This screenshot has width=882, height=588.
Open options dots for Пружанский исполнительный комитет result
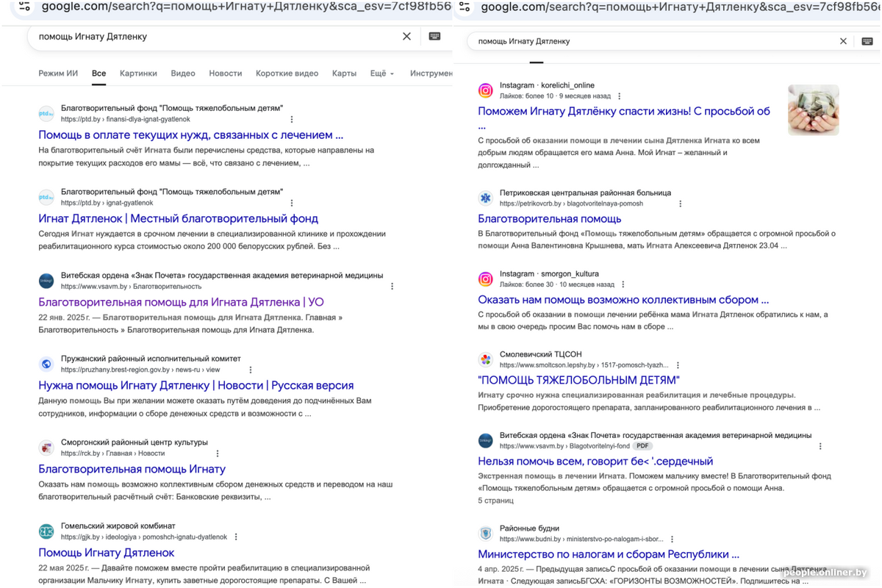click(x=251, y=370)
